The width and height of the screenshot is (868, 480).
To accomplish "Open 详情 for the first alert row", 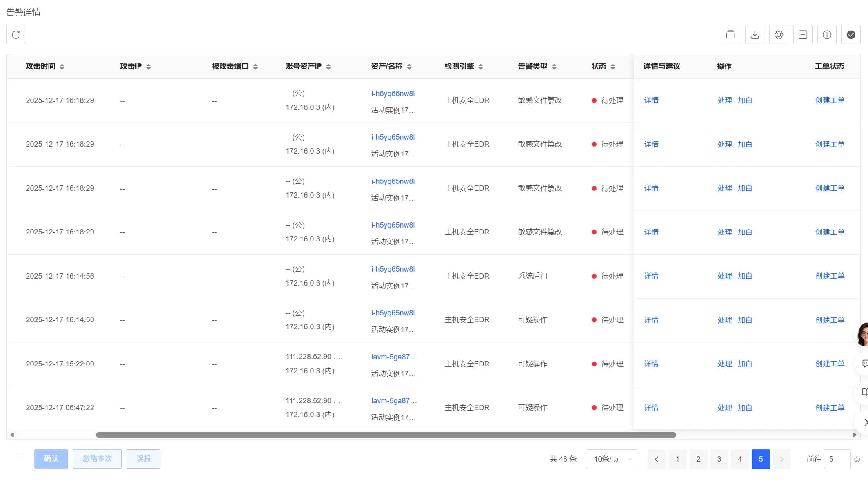I will 651,100.
